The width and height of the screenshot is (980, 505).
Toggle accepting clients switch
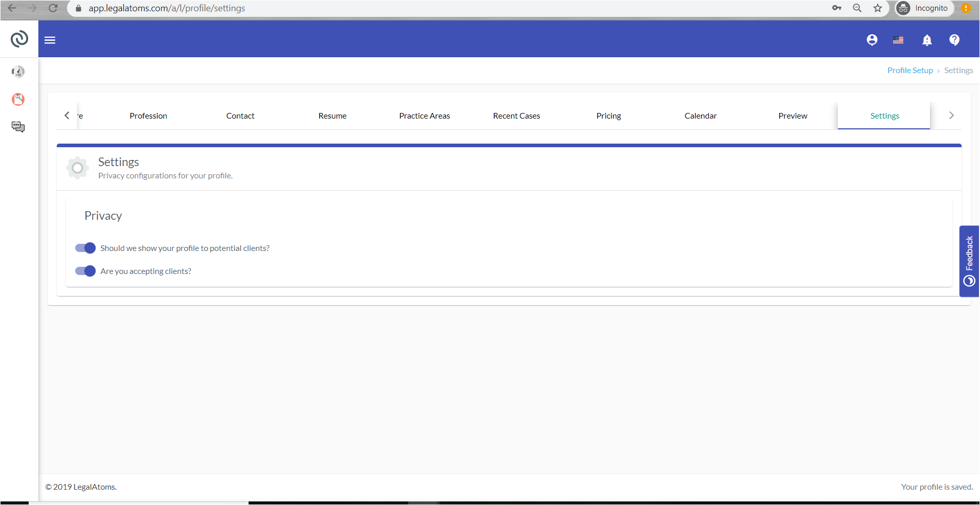coord(85,271)
